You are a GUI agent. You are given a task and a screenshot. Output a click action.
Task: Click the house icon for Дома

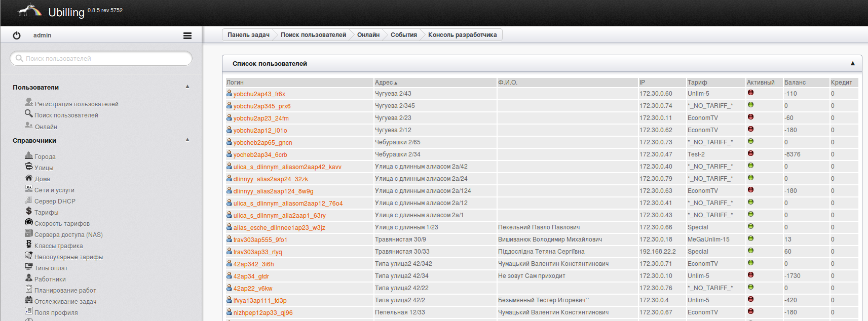click(29, 178)
